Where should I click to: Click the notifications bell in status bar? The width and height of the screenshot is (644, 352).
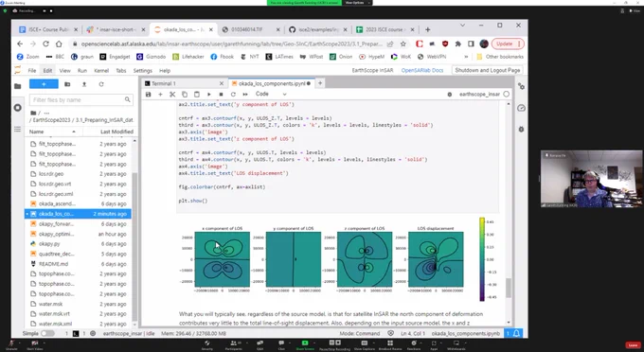(516, 333)
